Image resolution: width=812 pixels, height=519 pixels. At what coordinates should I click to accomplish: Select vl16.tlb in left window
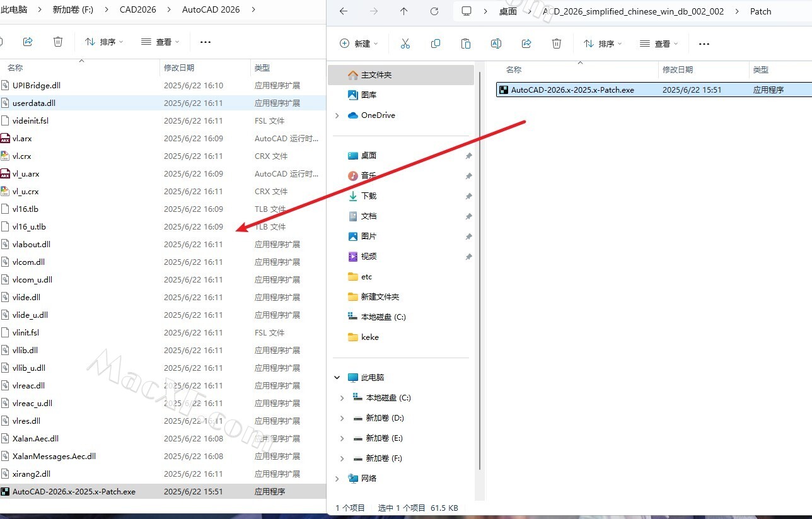coord(163,209)
